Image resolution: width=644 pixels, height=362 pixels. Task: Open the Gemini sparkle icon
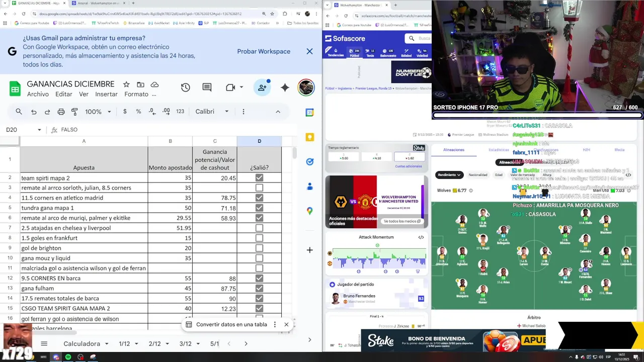point(285,87)
